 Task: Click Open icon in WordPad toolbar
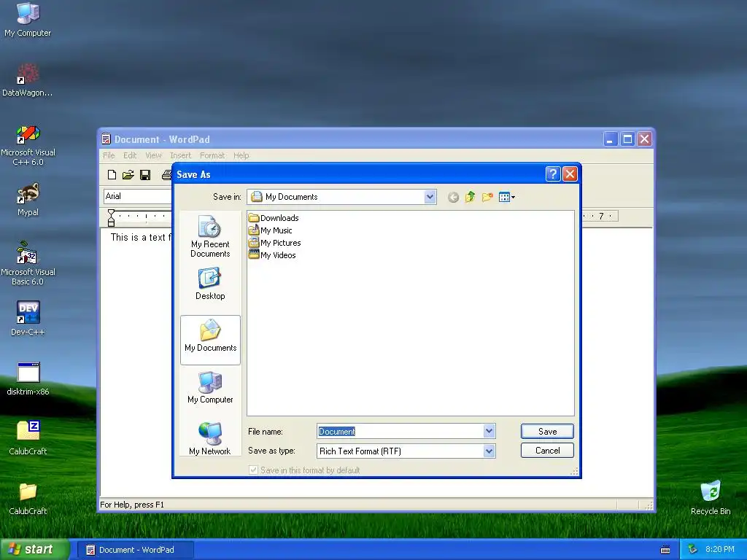point(128,175)
